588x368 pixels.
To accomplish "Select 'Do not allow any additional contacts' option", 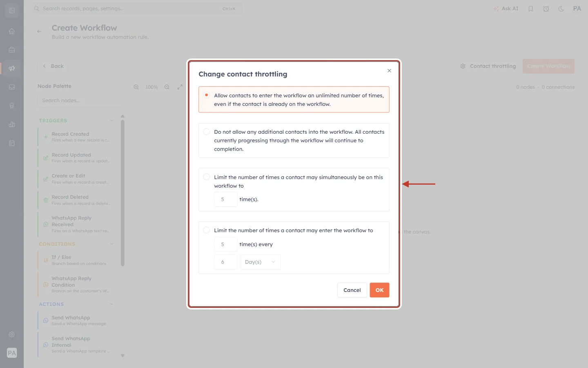I will (x=207, y=132).
